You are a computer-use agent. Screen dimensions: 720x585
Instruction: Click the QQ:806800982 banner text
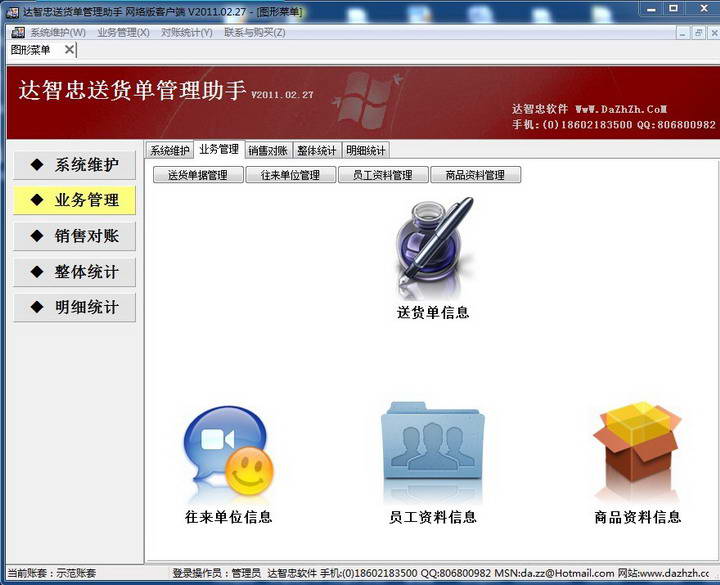tap(676, 124)
